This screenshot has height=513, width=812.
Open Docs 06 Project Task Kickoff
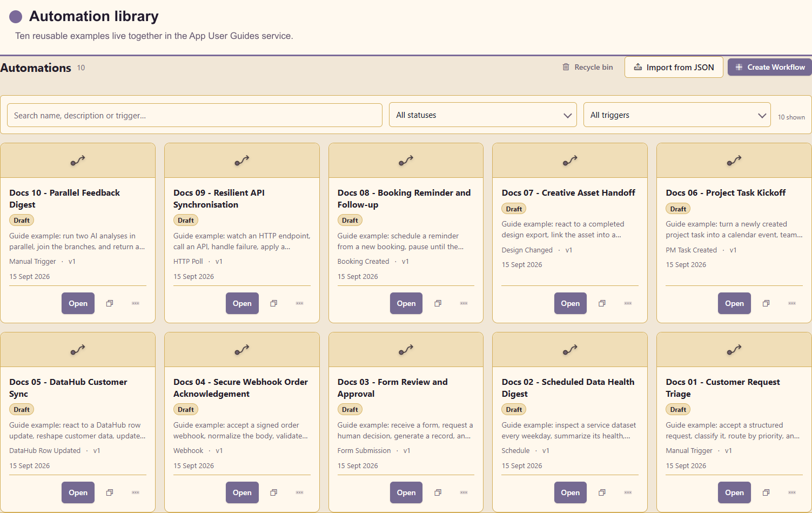coord(734,303)
